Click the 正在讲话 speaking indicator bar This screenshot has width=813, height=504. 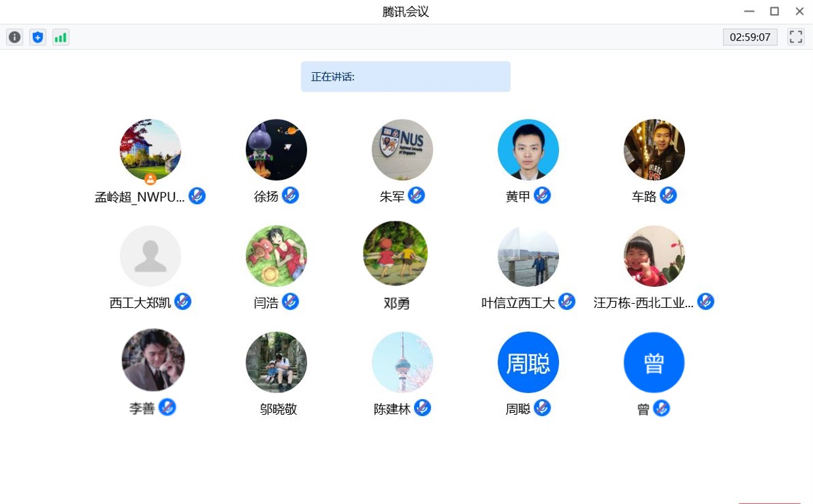click(x=406, y=77)
